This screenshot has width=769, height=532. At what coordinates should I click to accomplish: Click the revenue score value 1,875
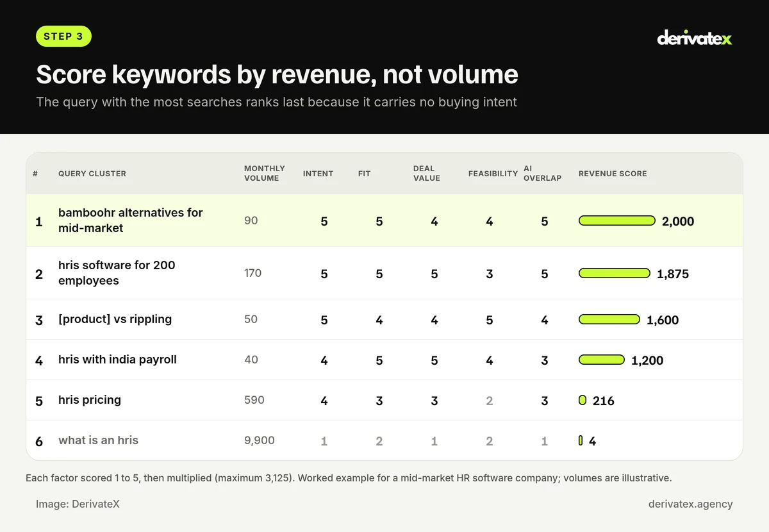(673, 274)
